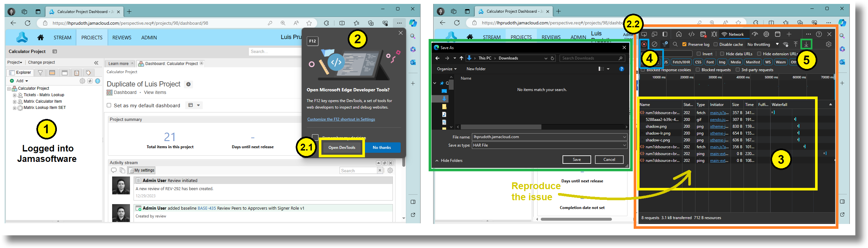Check Hide data URLs checkbox
Screen dimensions: 868x248
point(722,54)
